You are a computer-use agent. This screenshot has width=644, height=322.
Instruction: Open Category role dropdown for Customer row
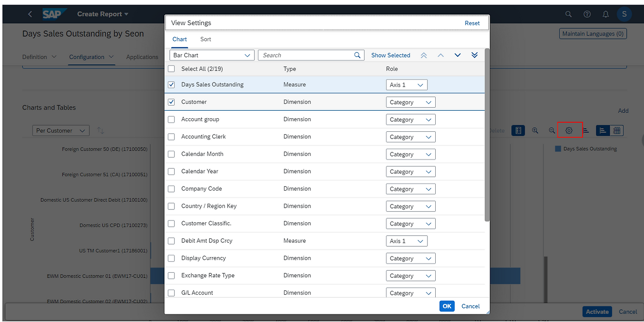click(x=411, y=102)
